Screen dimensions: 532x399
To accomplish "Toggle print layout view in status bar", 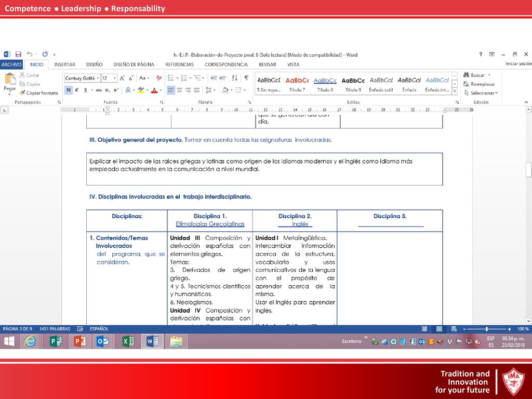I will pos(439,329).
